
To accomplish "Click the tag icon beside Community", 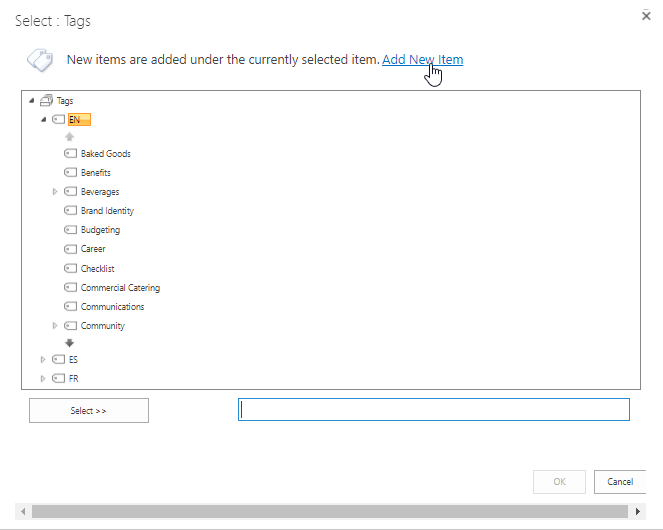I will pyautogui.click(x=70, y=326).
